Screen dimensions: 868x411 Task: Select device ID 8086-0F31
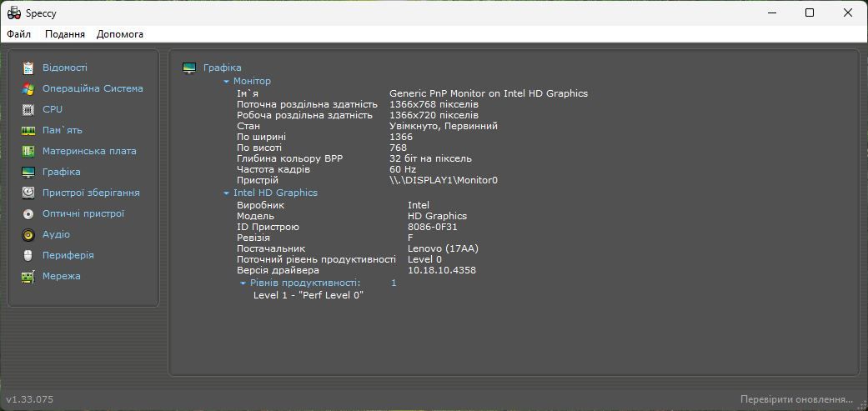(x=433, y=227)
